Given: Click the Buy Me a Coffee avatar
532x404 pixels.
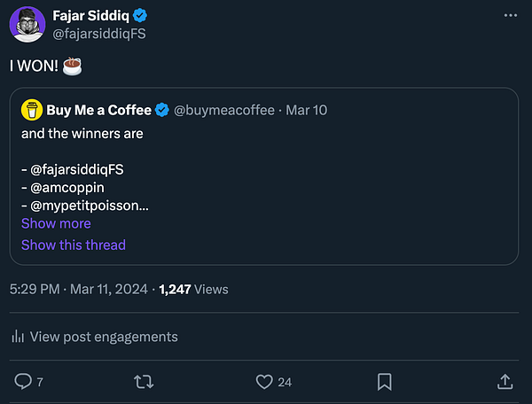Looking at the screenshot, I should 32,110.
